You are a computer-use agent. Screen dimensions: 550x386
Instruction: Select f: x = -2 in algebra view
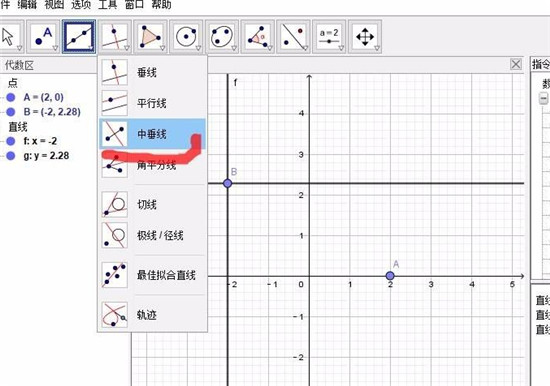40,141
